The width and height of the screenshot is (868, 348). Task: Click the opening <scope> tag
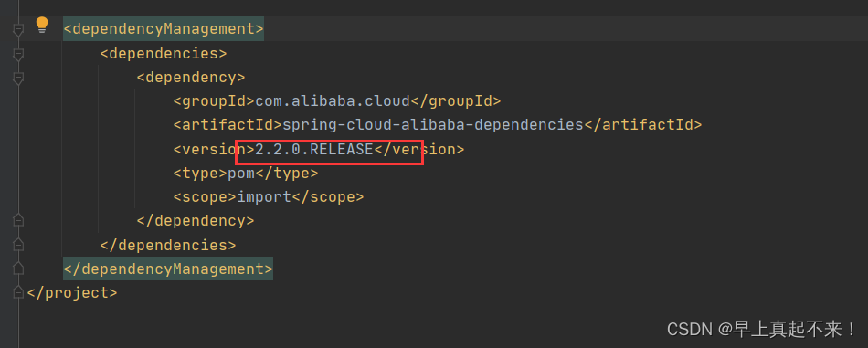(x=205, y=197)
